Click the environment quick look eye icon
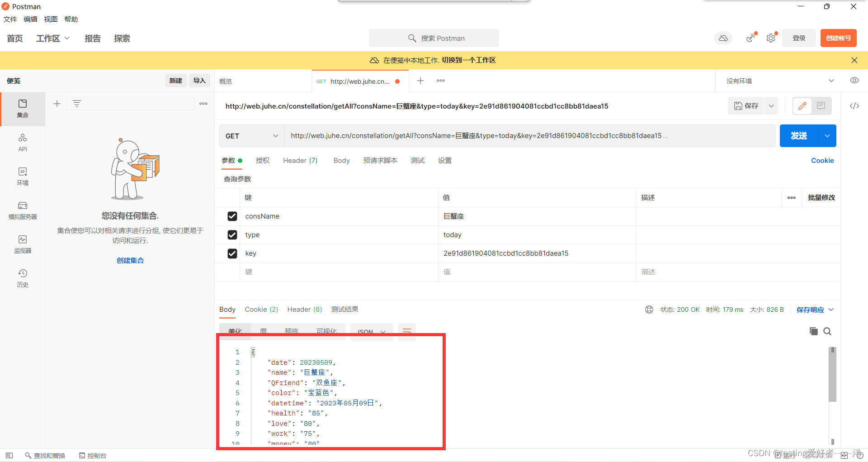Viewport: 868px width, 462px height. click(x=854, y=81)
